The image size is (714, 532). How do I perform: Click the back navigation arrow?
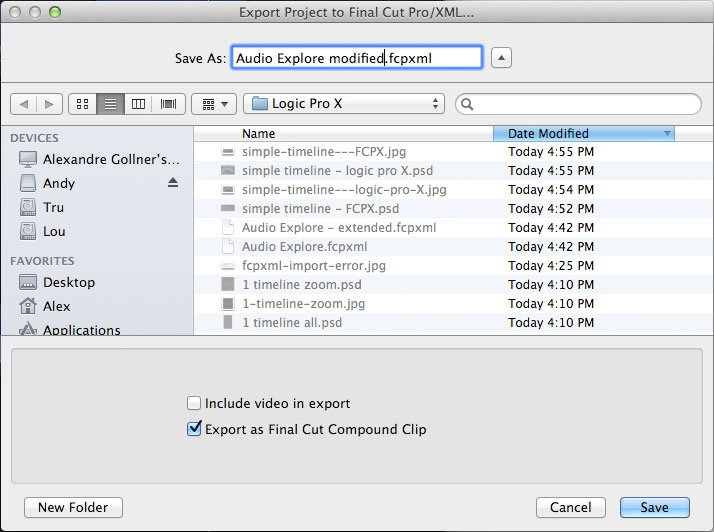coord(24,104)
